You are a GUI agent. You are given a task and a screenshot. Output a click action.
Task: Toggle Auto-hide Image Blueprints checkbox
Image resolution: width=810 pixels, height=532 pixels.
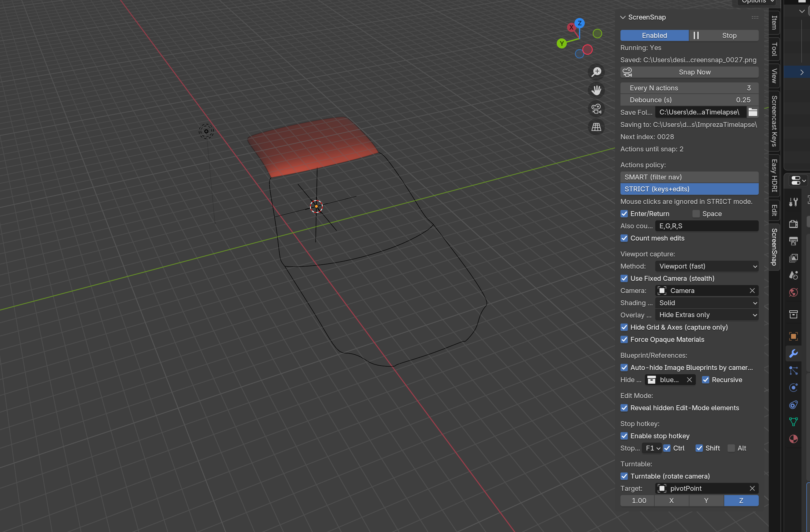624,367
